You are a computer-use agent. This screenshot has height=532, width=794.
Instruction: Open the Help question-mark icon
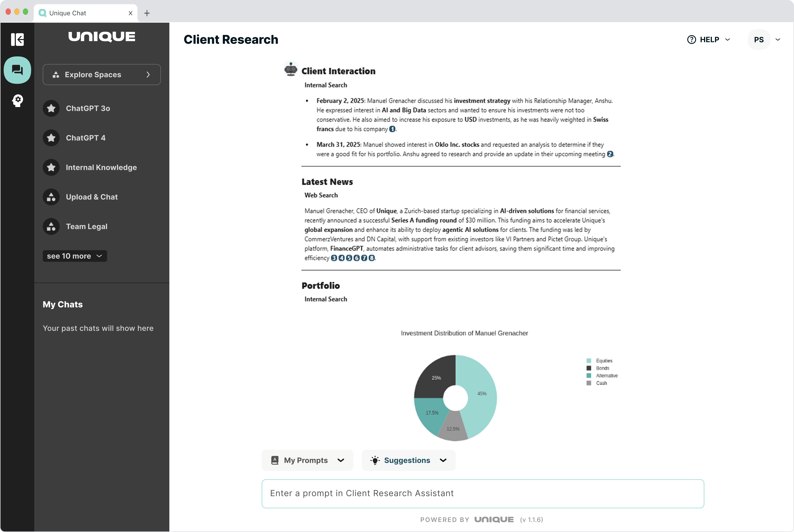pyautogui.click(x=691, y=39)
